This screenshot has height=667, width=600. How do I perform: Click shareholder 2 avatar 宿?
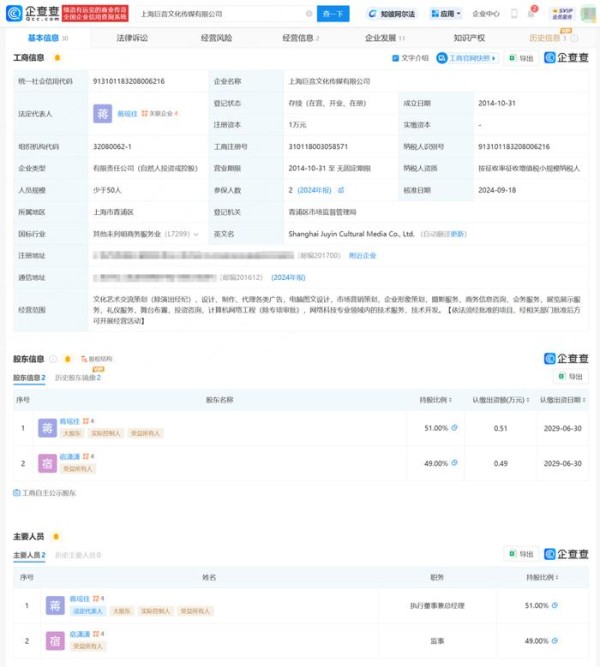[47, 463]
